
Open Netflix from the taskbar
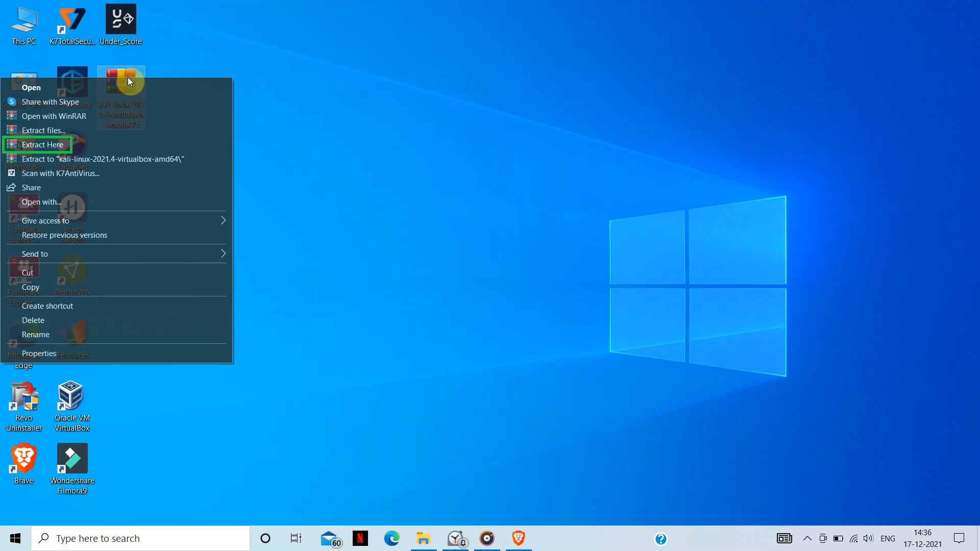point(361,538)
